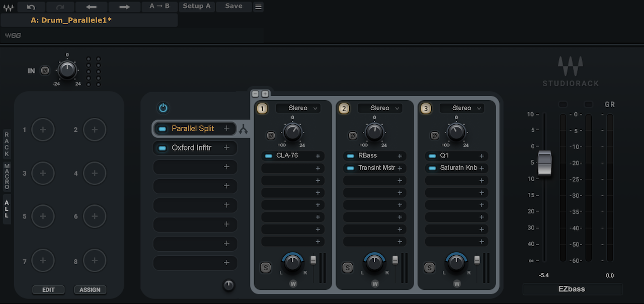Click the IN input gain knob
This screenshot has width=644, height=304.
coord(67,70)
